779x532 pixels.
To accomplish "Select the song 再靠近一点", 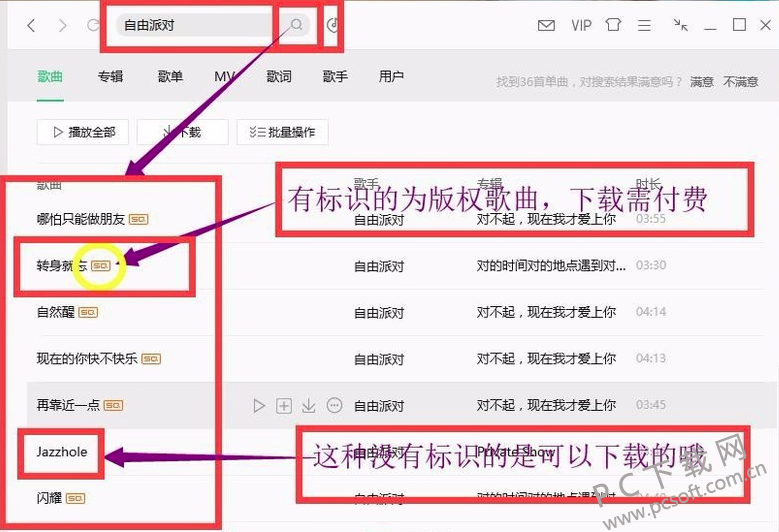I will click(68, 405).
